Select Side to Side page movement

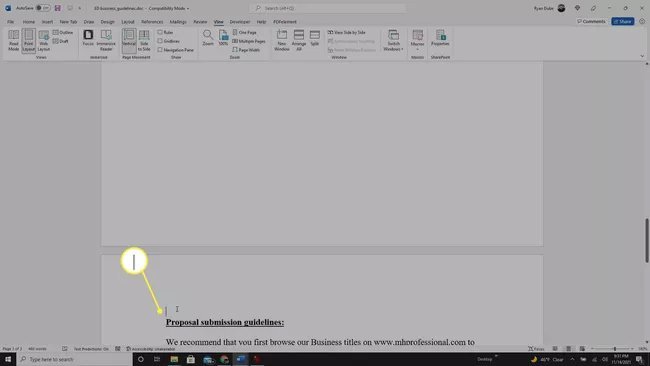point(144,41)
